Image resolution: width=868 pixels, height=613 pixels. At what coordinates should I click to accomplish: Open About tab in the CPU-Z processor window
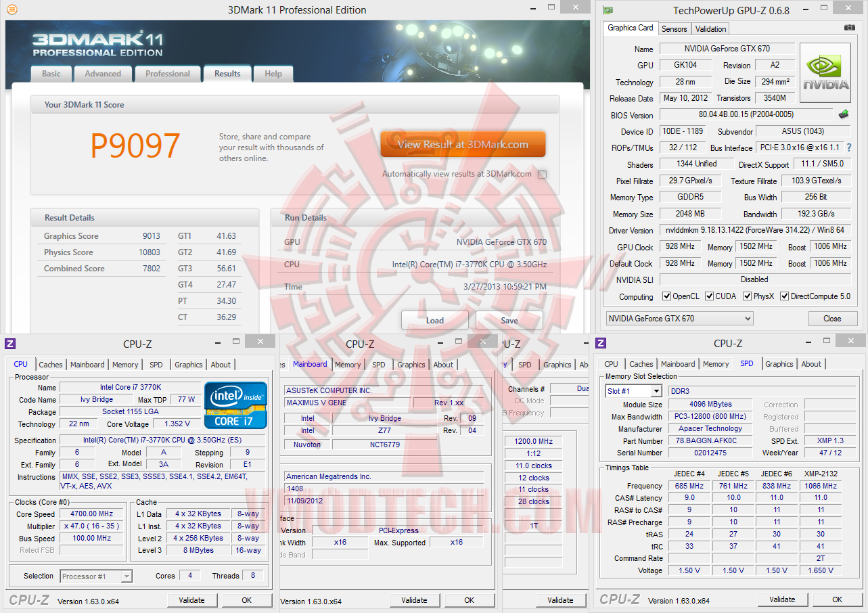tap(221, 365)
